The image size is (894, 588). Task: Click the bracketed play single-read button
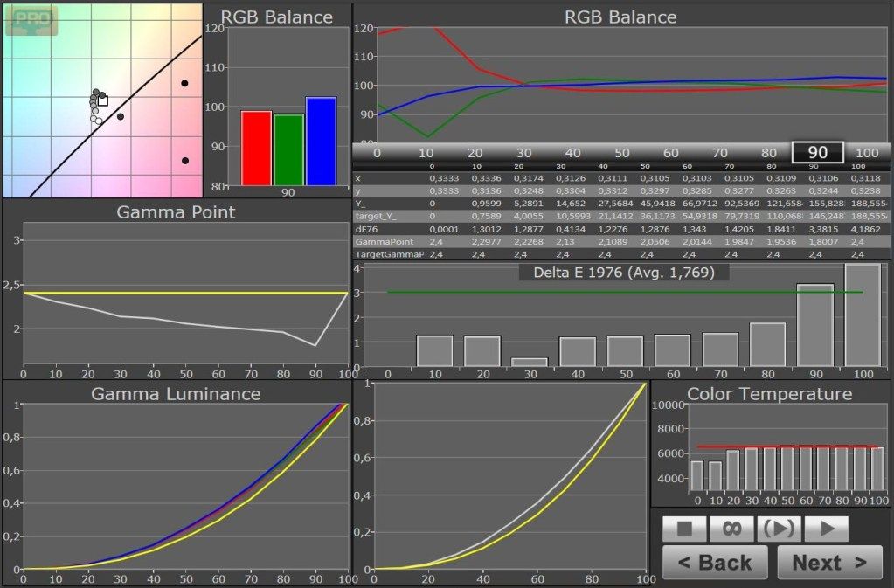pos(779,529)
